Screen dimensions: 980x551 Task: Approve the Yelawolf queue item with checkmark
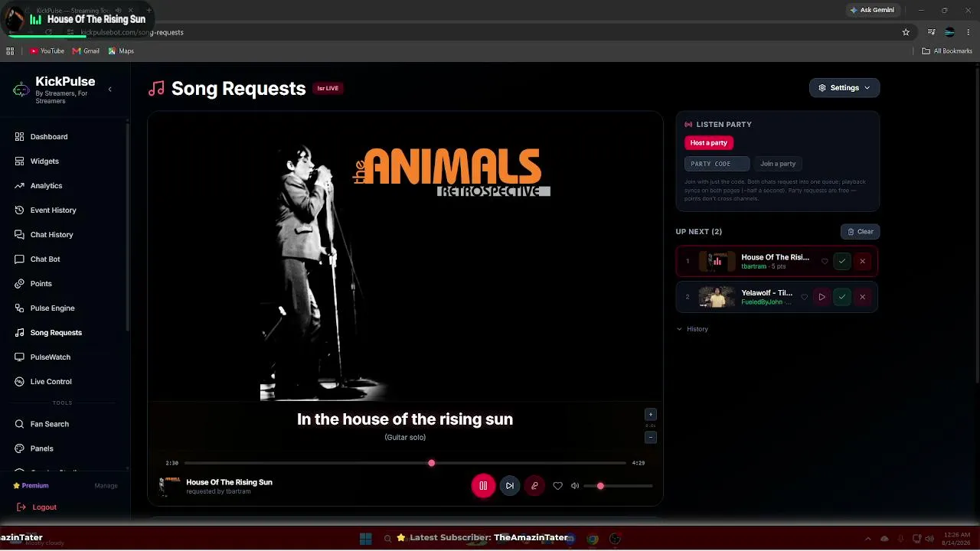click(842, 297)
